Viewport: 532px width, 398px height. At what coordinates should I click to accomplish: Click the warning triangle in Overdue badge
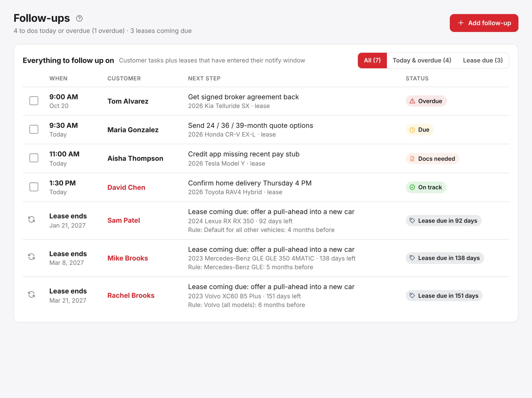click(412, 101)
